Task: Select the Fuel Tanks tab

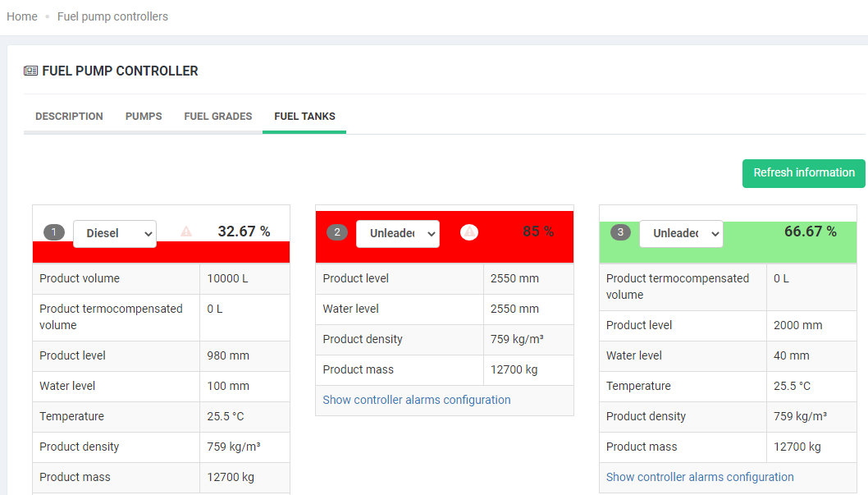Action: tap(304, 117)
